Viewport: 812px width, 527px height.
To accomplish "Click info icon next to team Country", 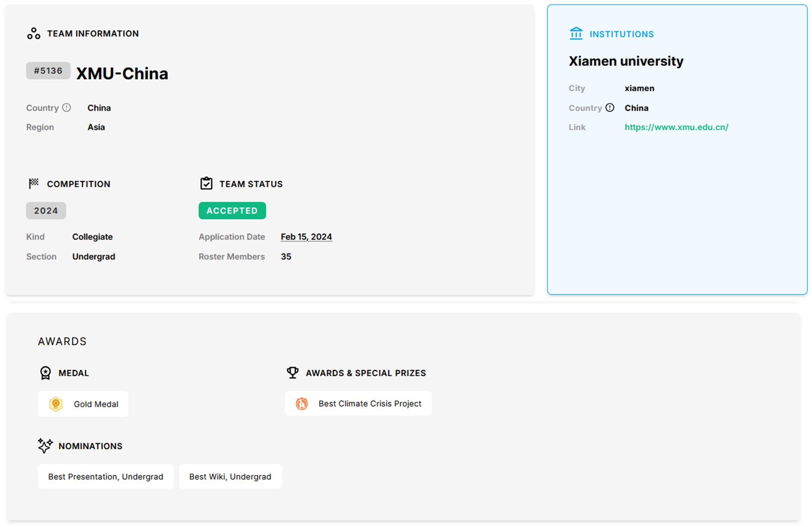I will (66, 108).
